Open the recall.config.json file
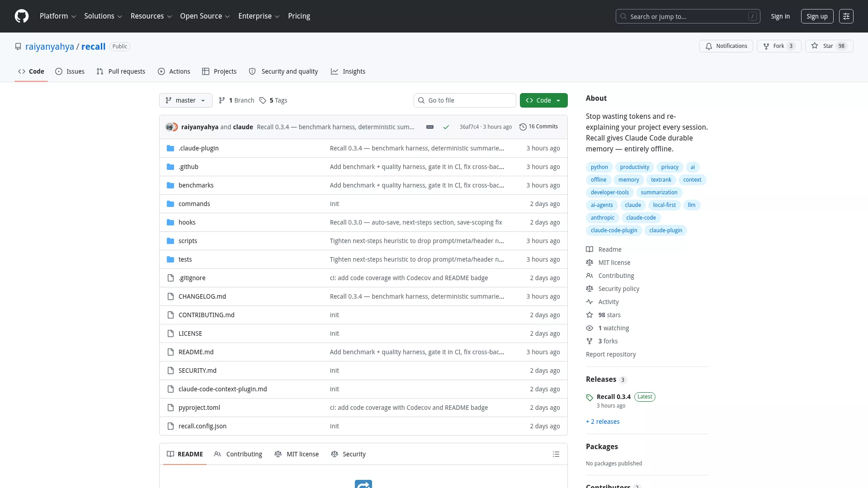Image resolution: width=868 pixels, height=488 pixels. click(203, 426)
